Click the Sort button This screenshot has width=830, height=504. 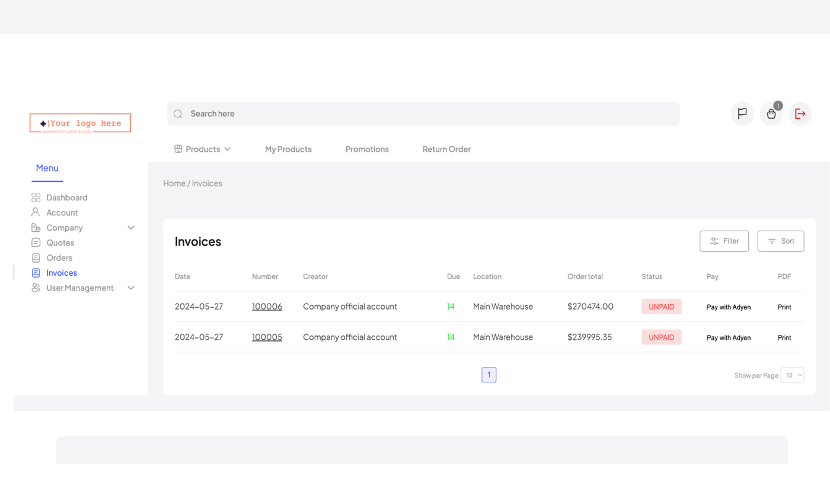[x=781, y=241]
